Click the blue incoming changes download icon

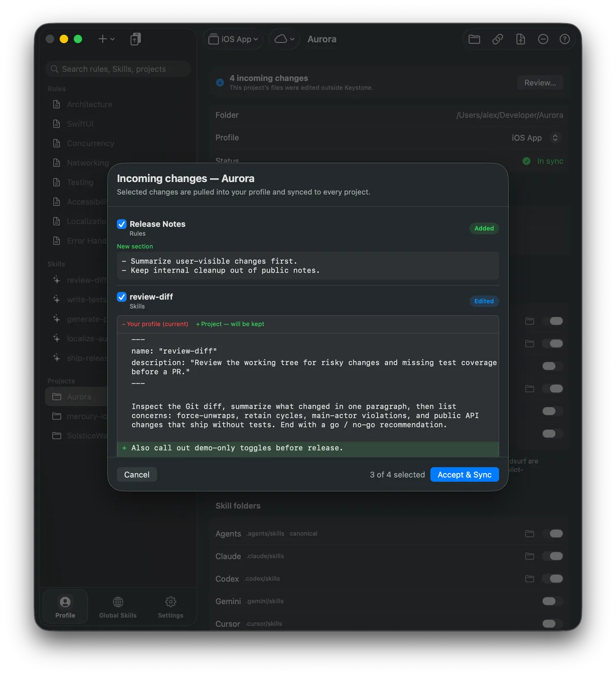point(220,82)
